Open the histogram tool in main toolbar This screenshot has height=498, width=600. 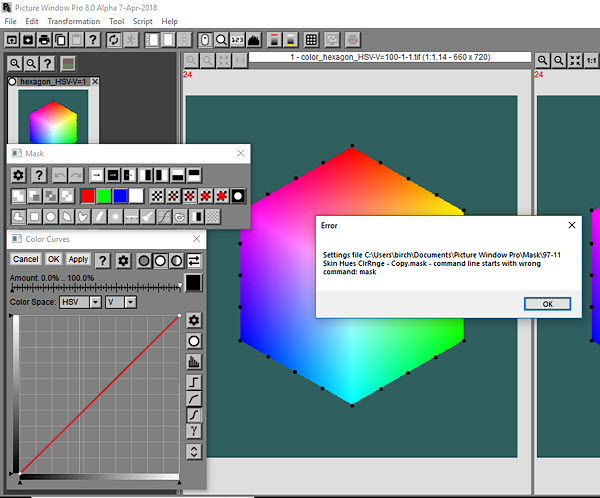(x=254, y=40)
